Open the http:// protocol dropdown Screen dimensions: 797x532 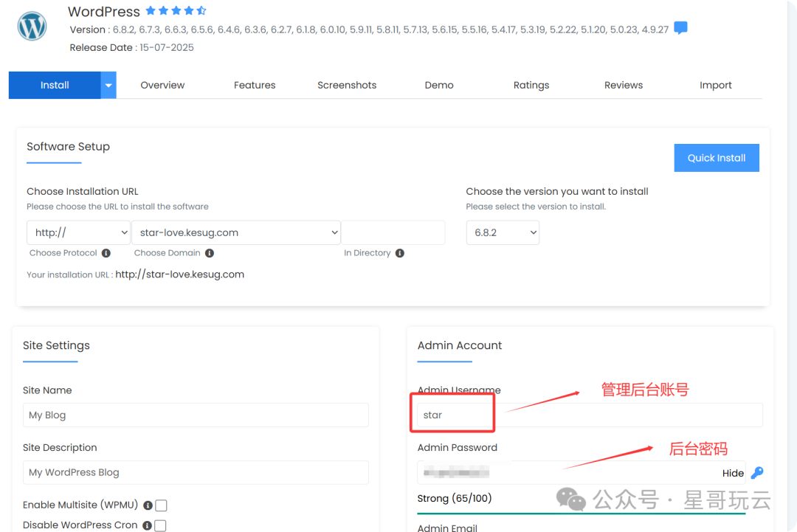[x=78, y=232]
